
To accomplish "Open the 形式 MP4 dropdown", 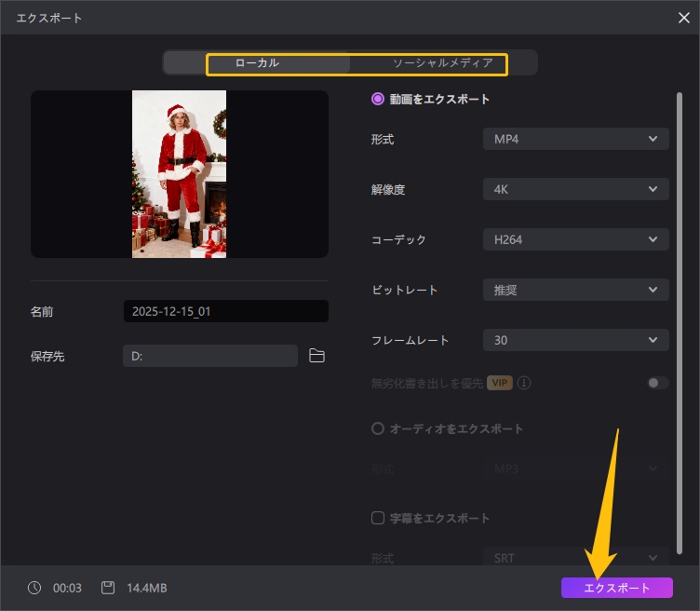I will click(575, 139).
